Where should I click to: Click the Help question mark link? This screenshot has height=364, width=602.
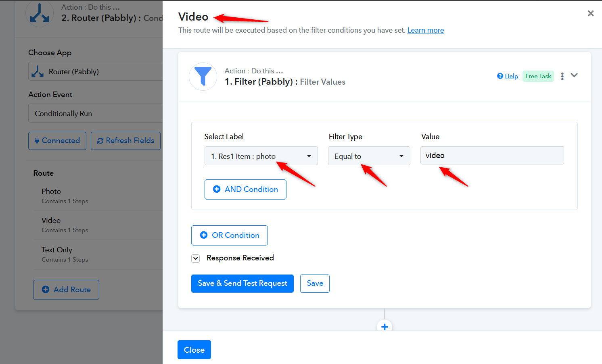click(x=508, y=76)
